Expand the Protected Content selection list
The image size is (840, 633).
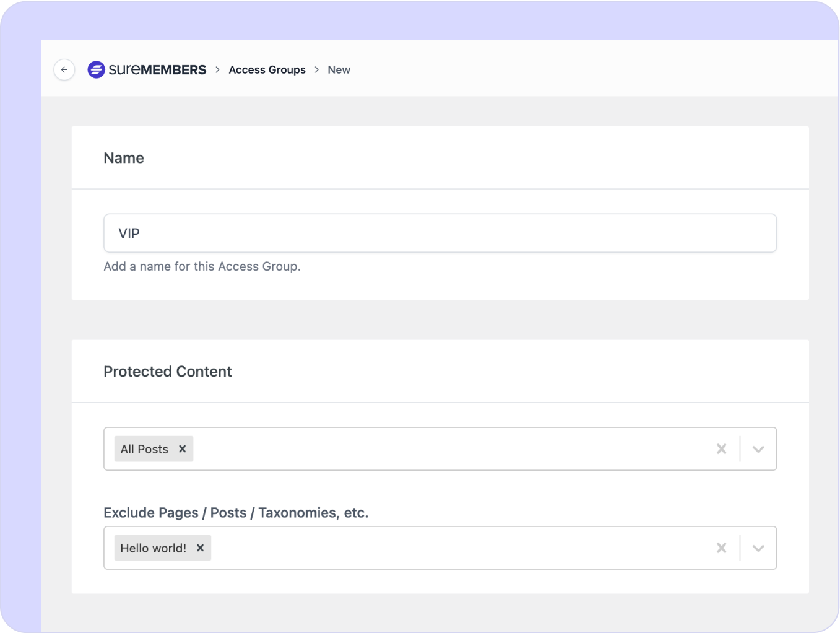pyautogui.click(x=758, y=448)
